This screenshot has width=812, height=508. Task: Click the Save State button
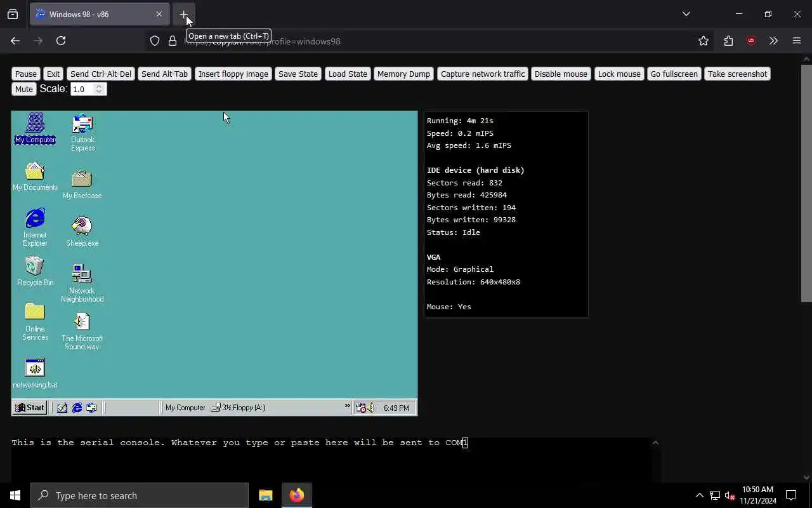click(x=298, y=74)
